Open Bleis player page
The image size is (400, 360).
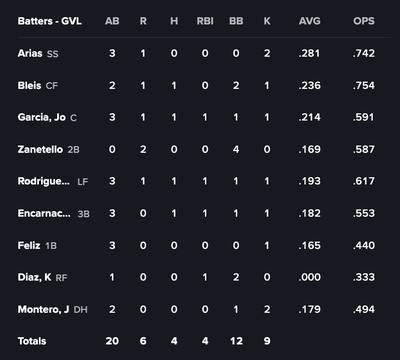click(x=29, y=85)
